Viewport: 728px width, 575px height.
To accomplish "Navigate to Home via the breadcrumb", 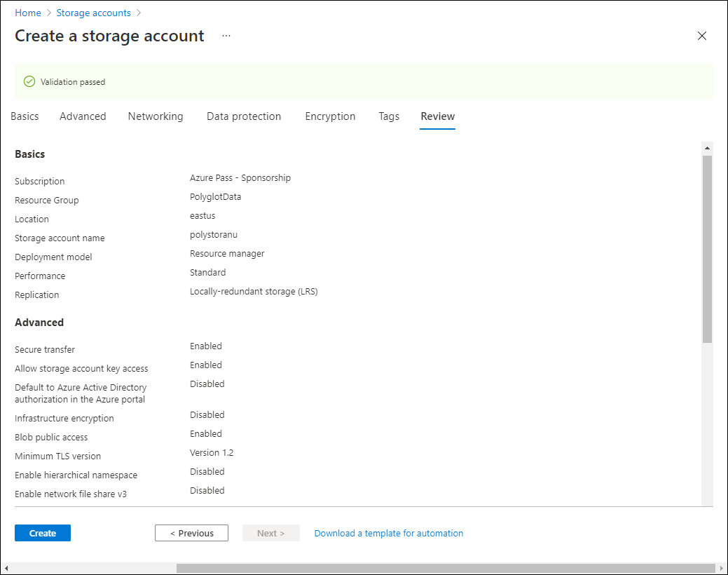I will point(28,13).
